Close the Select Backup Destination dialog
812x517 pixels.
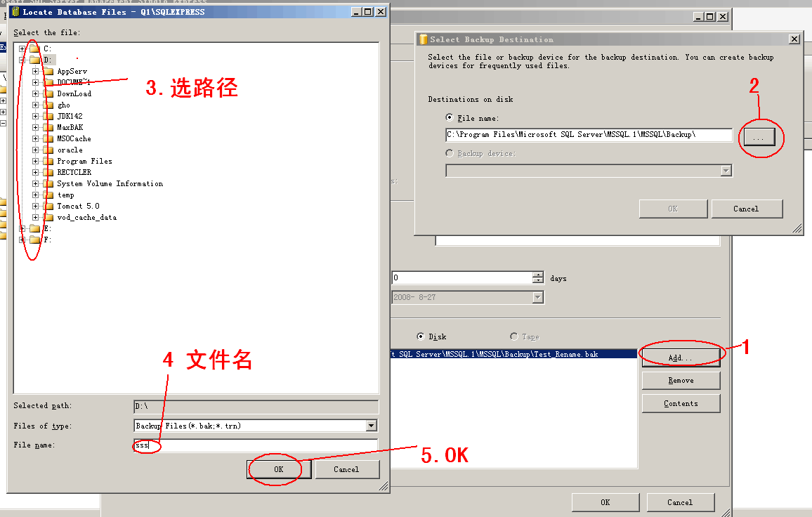(794, 39)
